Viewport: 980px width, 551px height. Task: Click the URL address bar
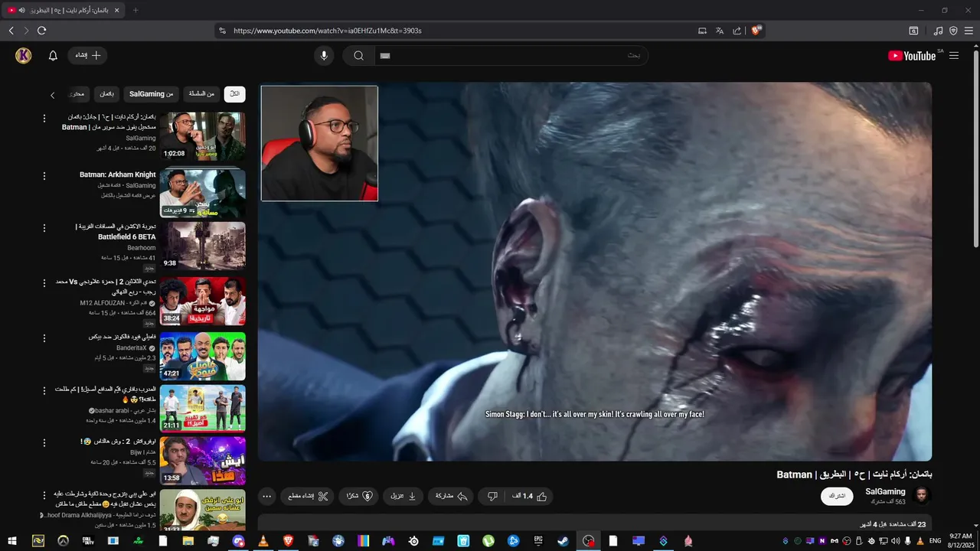click(459, 31)
